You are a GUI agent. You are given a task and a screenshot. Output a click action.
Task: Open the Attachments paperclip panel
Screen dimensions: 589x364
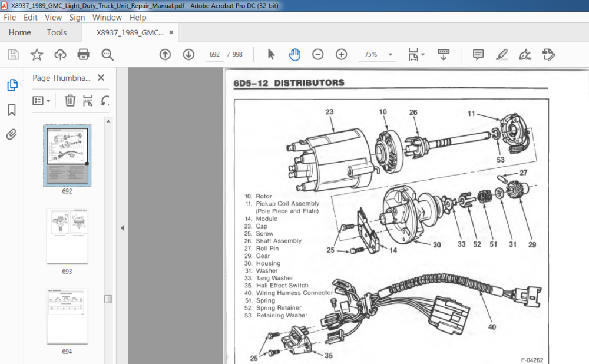12,134
